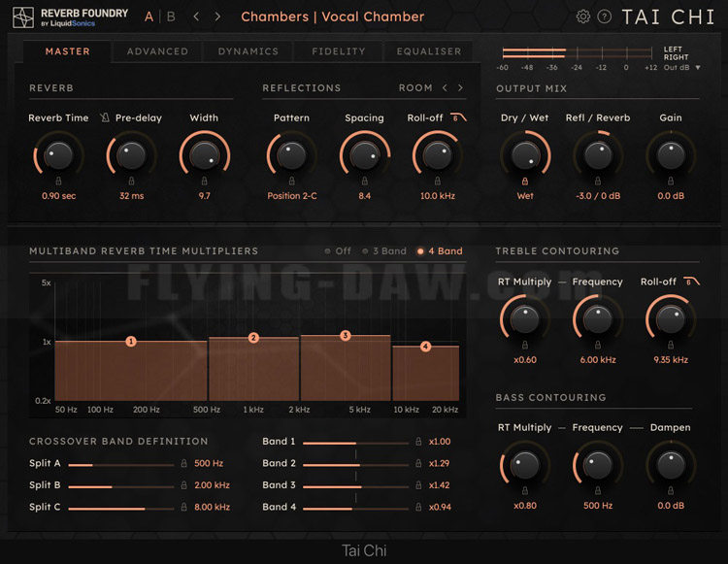Lock the Pattern parameter

pyautogui.click(x=291, y=181)
